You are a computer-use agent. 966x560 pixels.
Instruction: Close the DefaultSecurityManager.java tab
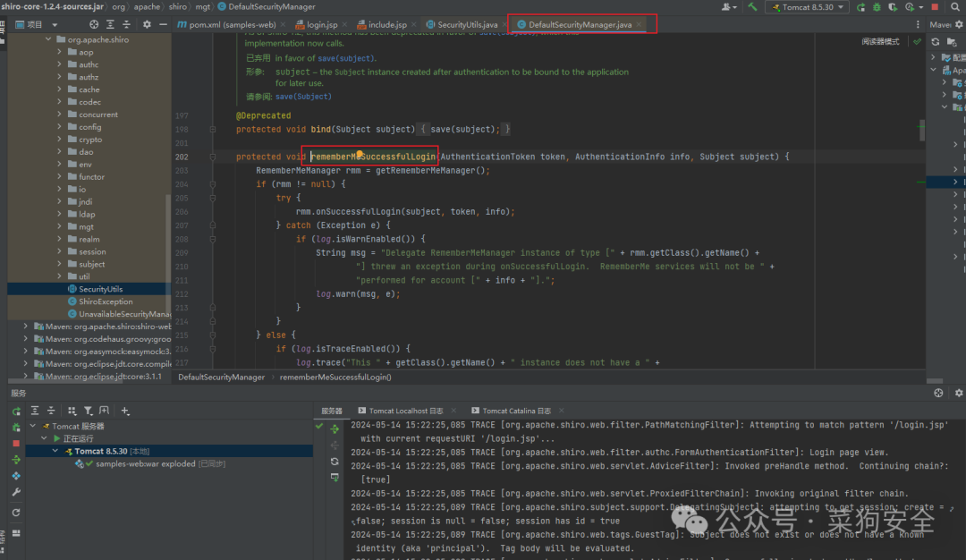(x=640, y=25)
